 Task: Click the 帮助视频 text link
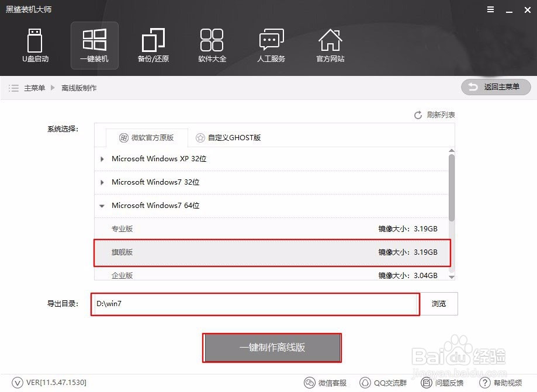[508, 383]
